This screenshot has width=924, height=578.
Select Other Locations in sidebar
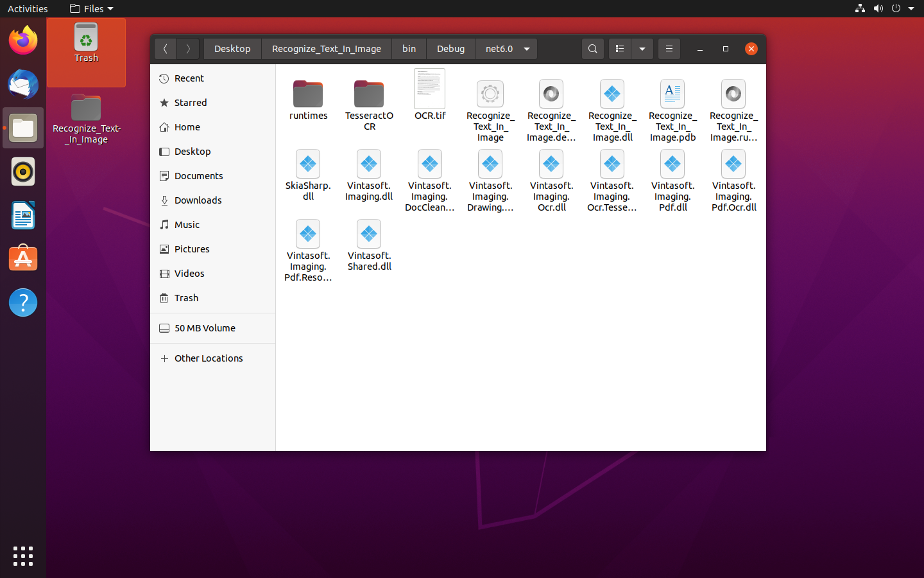[x=209, y=358]
